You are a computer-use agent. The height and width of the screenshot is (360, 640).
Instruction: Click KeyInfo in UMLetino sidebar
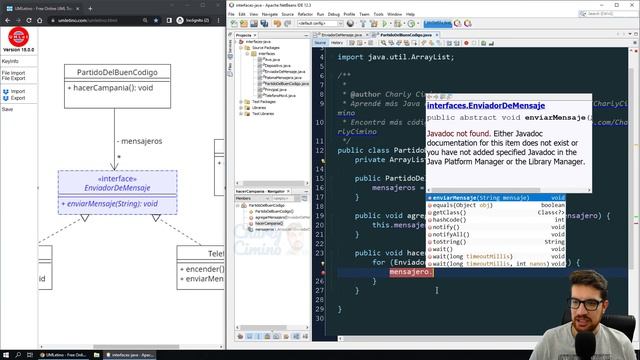coord(10,61)
